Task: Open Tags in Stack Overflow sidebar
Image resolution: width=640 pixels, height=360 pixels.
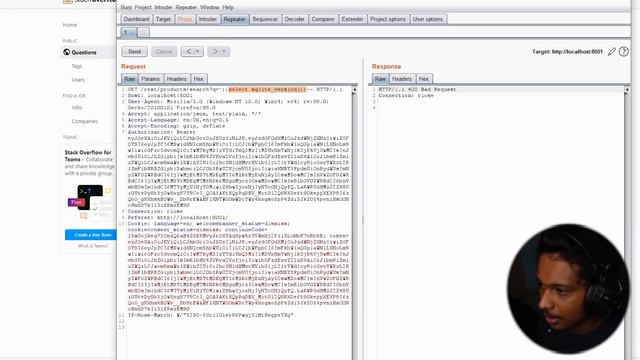Action: pos(77,66)
